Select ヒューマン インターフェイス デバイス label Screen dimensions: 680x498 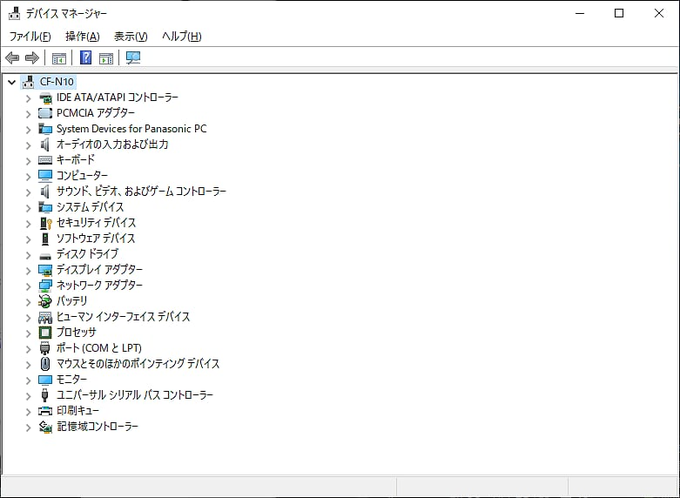click(x=123, y=317)
